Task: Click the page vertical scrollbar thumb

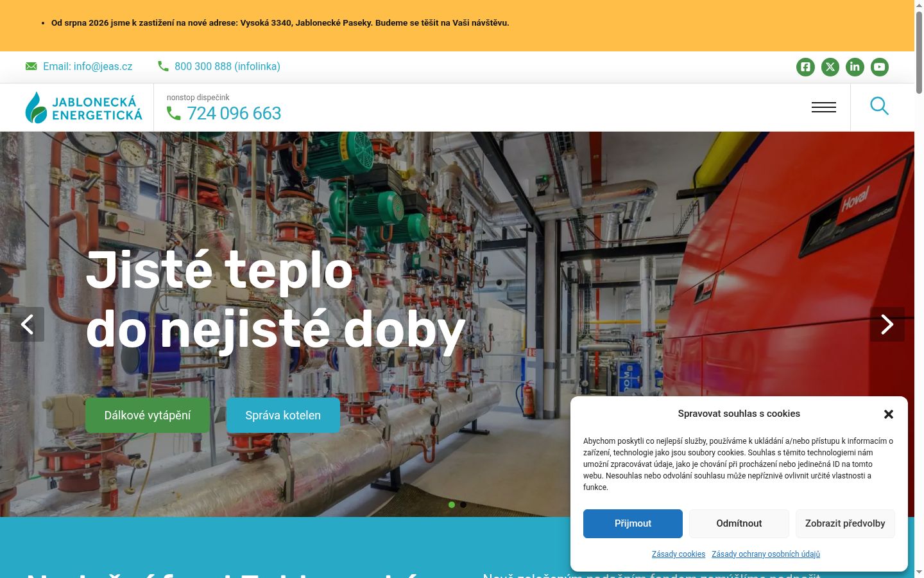Action: [x=919, y=51]
